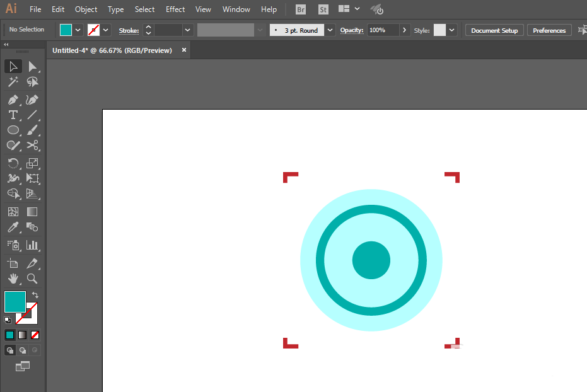Click the Document Setup button
Image resolution: width=587 pixels, height=392 pixels.
tap(494, 30)
